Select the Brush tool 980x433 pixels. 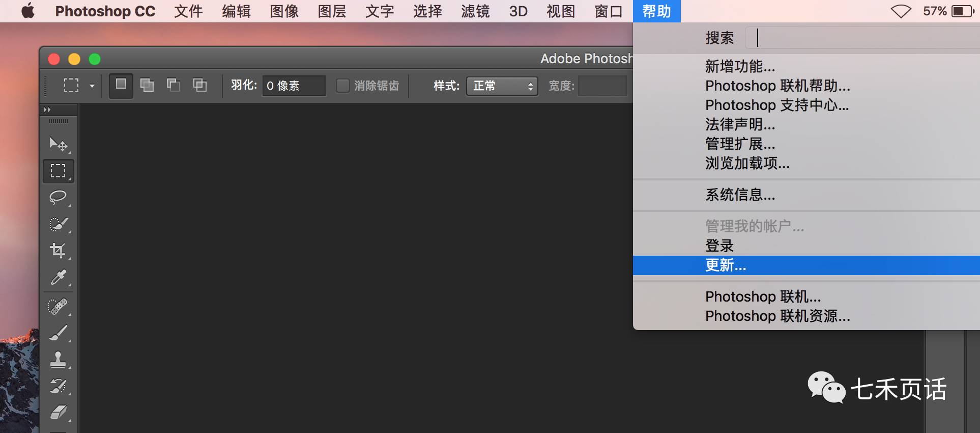[58, 333]
